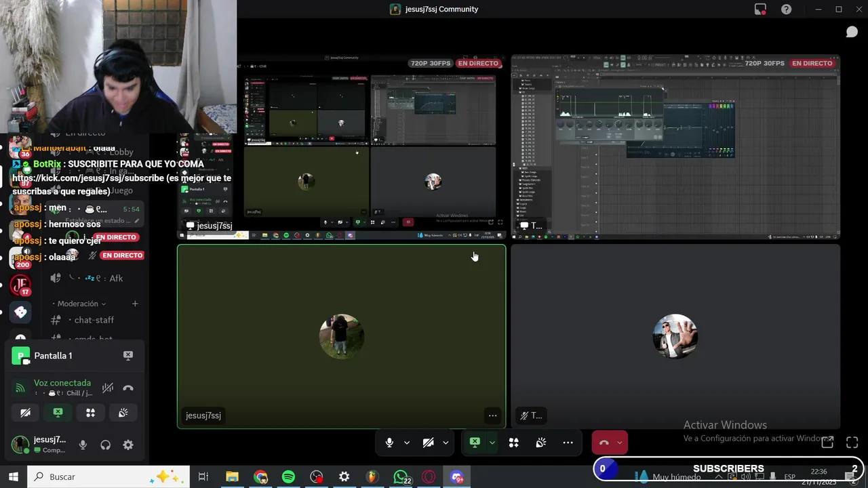Image resolution: width=868 pixels, height=488 pixels.
Task: Show the chat panel speech bubble
Action: [852, 32]
